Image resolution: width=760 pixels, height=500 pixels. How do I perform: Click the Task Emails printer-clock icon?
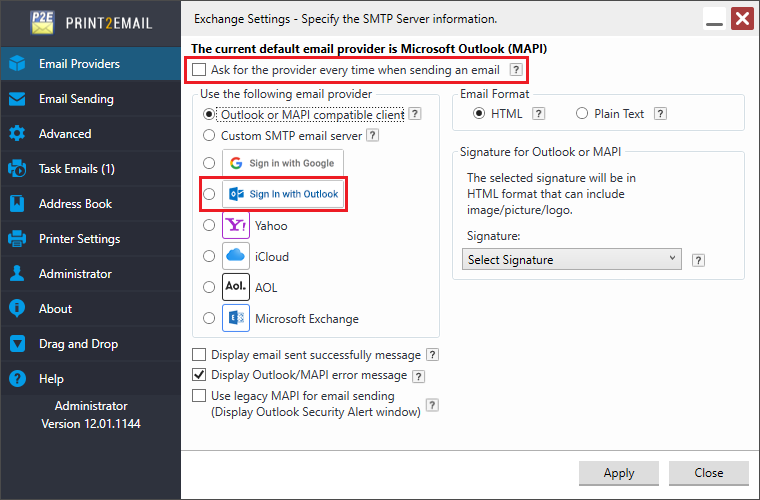(17, 169)
